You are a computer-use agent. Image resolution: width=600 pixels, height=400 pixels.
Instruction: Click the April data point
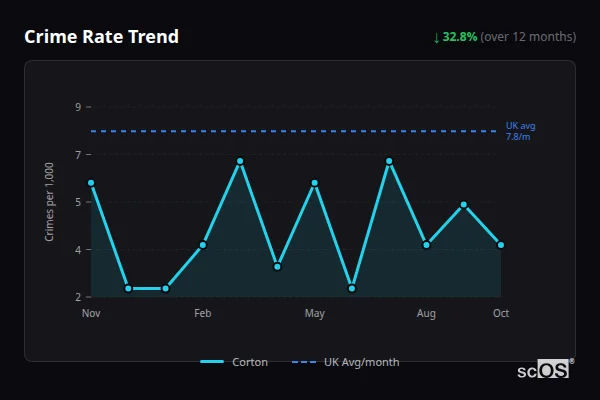[277, 267]
